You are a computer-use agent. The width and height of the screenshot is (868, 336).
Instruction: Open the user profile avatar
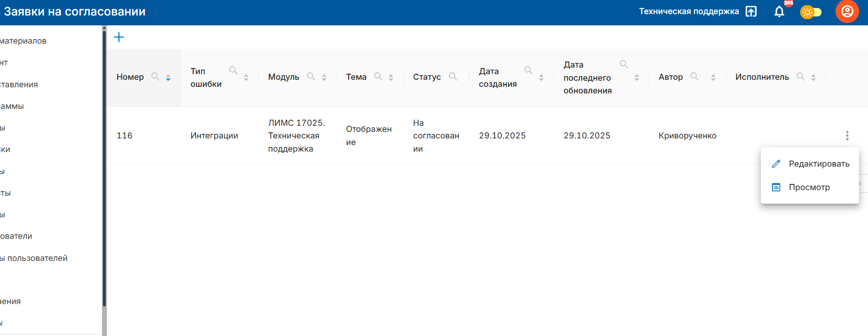tap(847, 11)
